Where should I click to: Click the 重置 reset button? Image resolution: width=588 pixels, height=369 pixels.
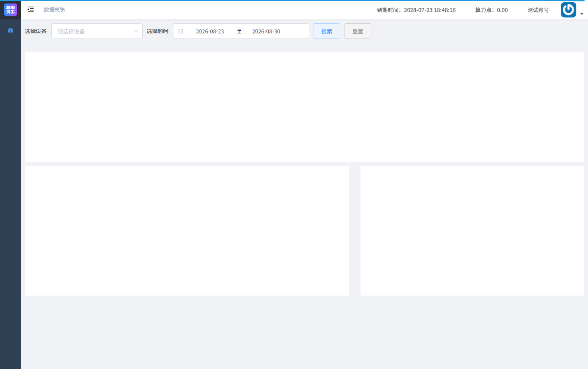pos(358,31)
